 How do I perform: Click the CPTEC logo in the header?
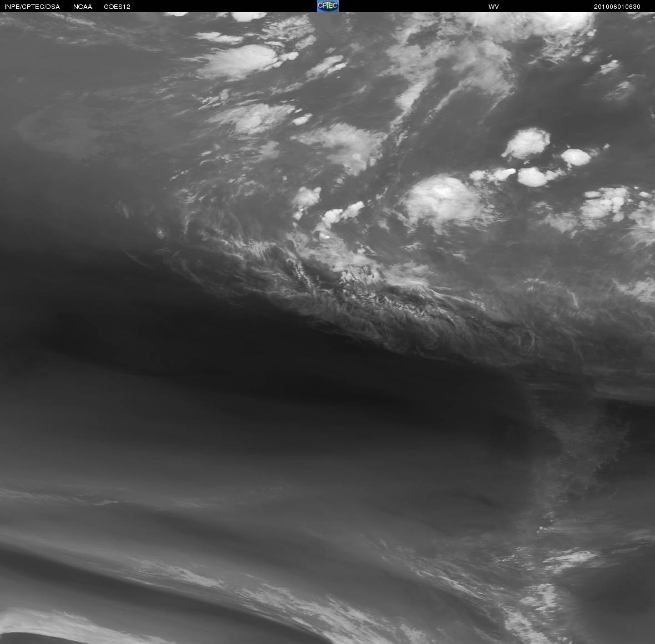[x=327, y=6]
